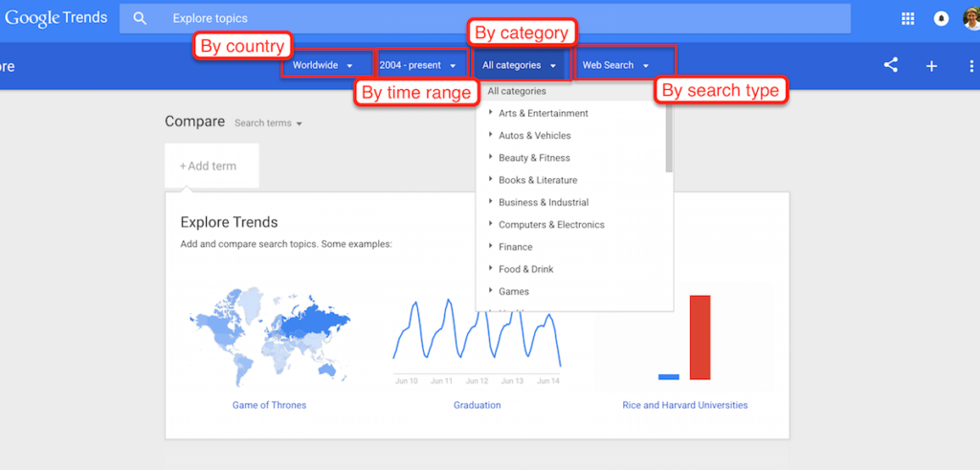Click the Rice and Harvard bar chart thumbnail
The height and width of the screenshot is (470, 980).
[x=684, y=338]
